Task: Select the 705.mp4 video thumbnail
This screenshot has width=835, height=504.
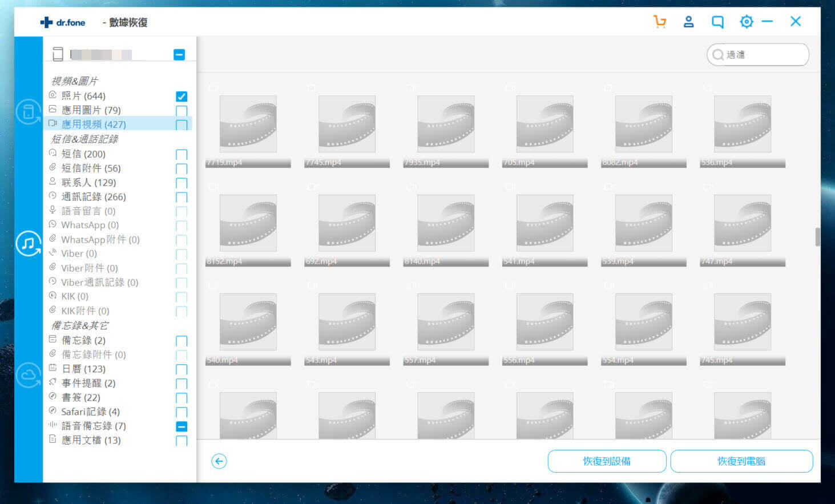Action: 544,124
